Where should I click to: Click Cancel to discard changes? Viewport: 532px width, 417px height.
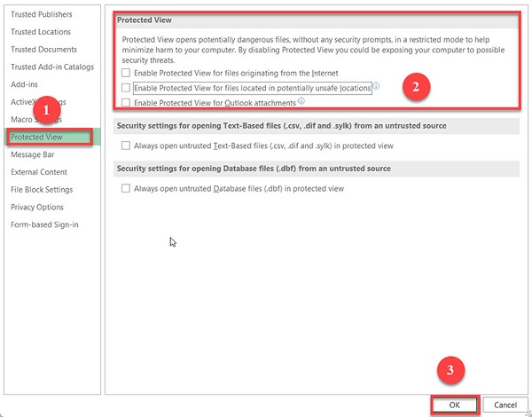coord(505,405)
